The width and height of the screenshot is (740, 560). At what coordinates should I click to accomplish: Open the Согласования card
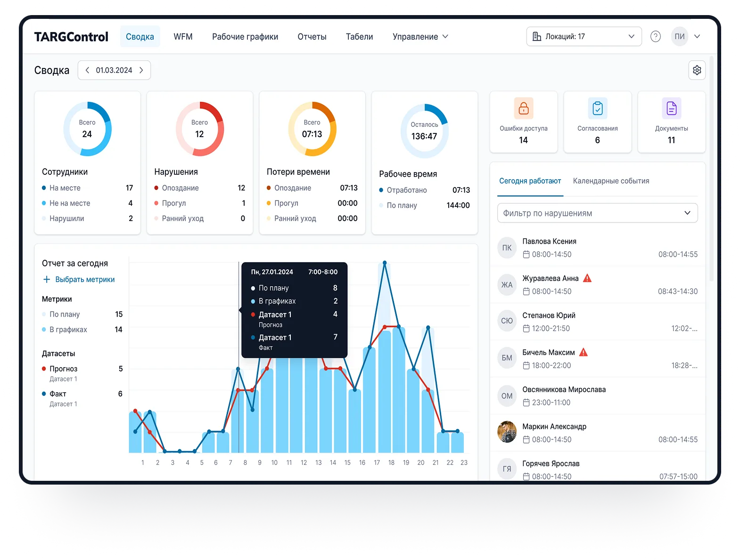click(x=597, y=122)
